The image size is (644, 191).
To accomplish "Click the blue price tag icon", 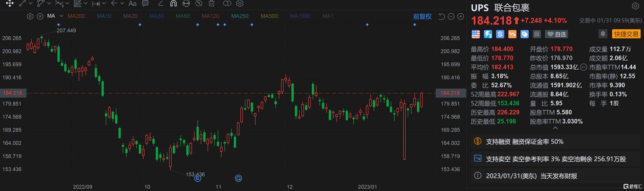I will coord(525,34).
